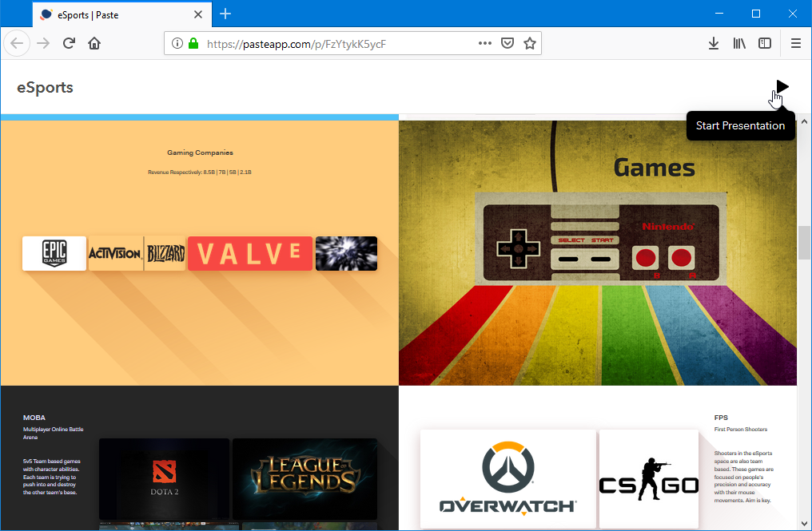Screen dimensions: 812x531
Task: Go back to the previous page
Action: [x=17, y=43]
